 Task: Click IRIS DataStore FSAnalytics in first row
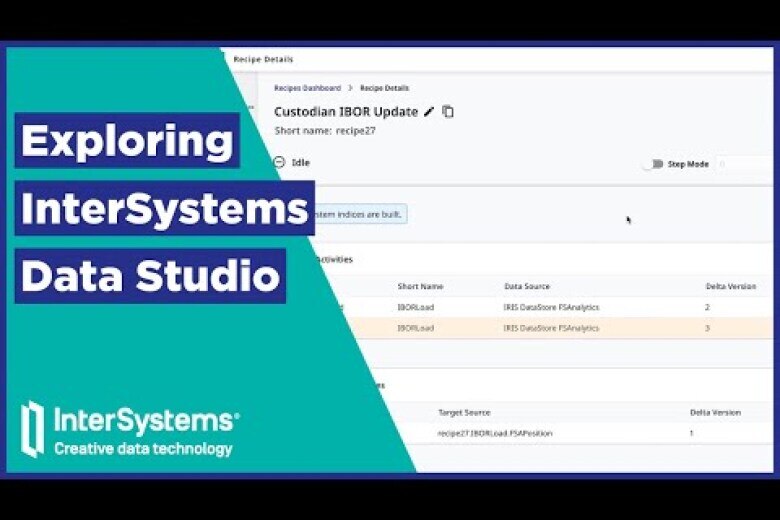pyautogui.click(x=551, y=308)
